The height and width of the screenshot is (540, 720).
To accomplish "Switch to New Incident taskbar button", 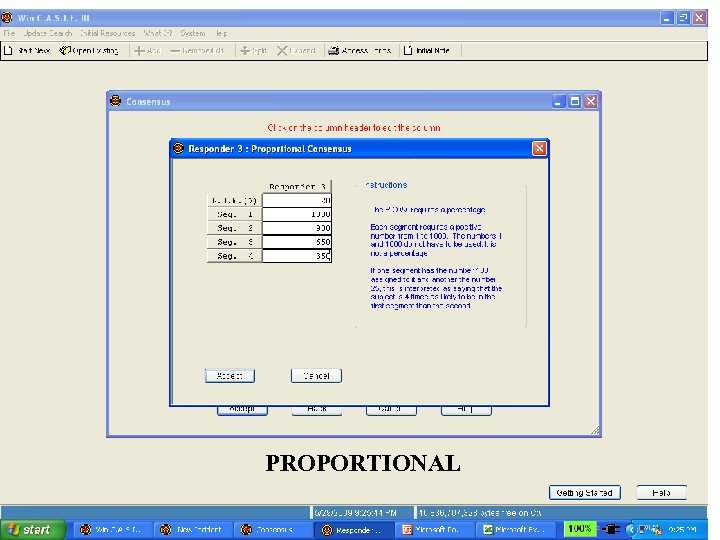I will [x=192, y=529].
